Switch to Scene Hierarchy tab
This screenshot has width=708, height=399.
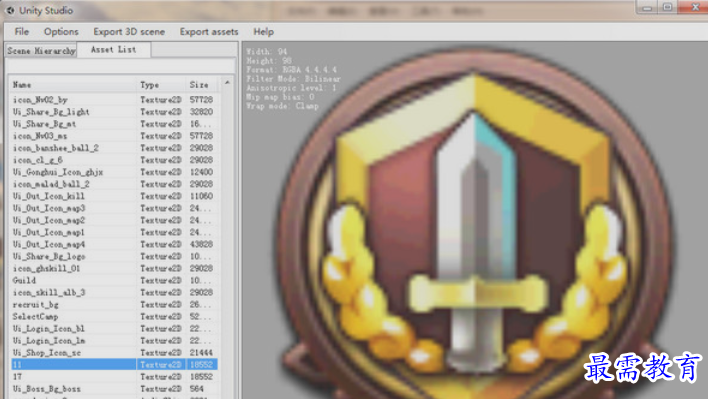click(41, 51)
